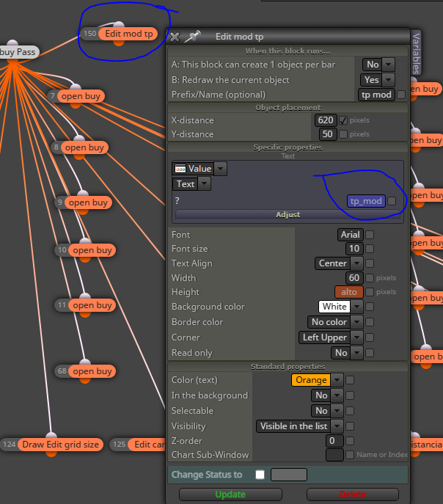This screenshot has height=504, width=443.
Task: Click the green Update button
Action: (230, 494)
